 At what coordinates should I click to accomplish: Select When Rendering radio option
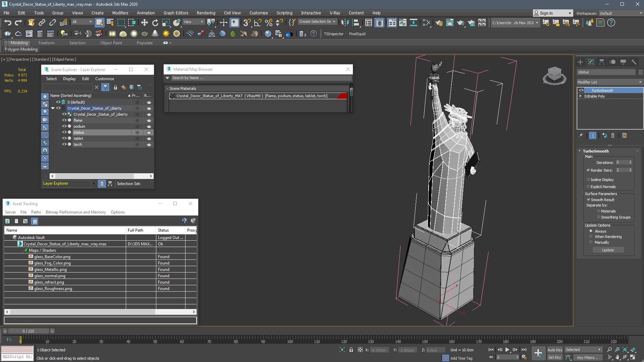[591, 237]
